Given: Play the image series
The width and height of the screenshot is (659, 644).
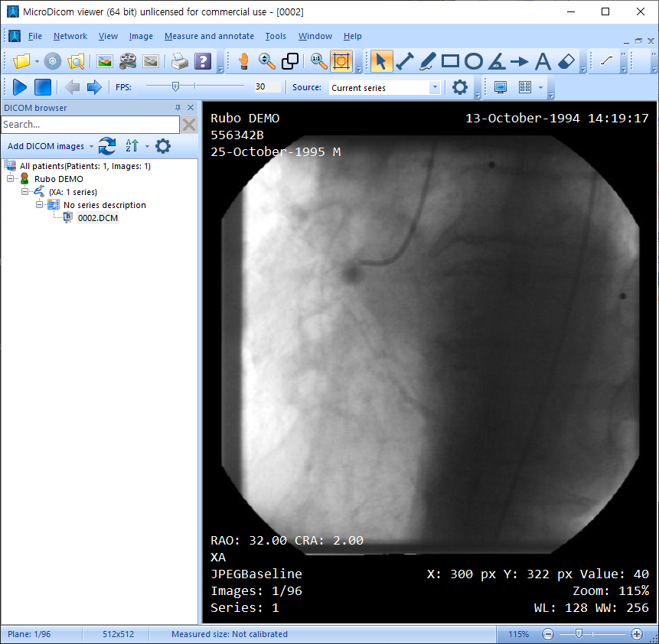Looking at the screenshot, I should coord(20,87).
